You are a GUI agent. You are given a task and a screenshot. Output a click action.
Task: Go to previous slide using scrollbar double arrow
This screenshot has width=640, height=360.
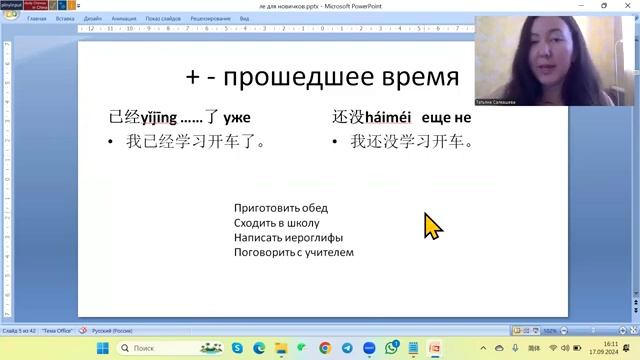(x=636, y=303)
